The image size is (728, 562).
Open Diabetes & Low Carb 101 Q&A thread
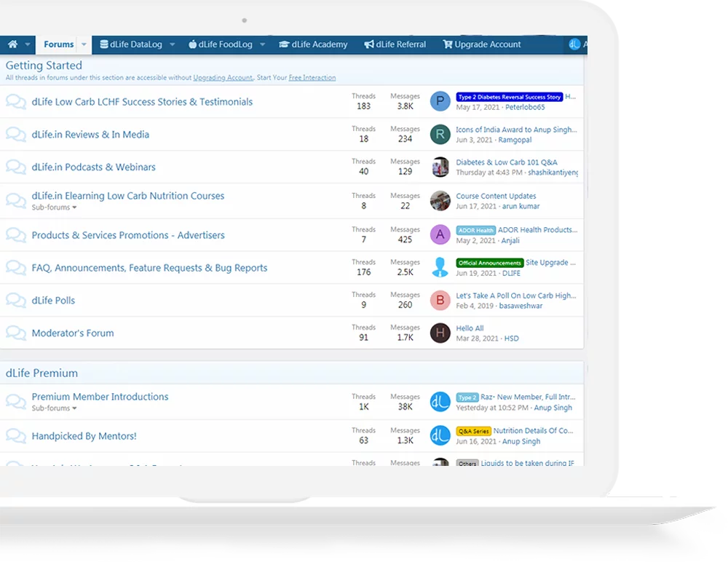point(507,162)
